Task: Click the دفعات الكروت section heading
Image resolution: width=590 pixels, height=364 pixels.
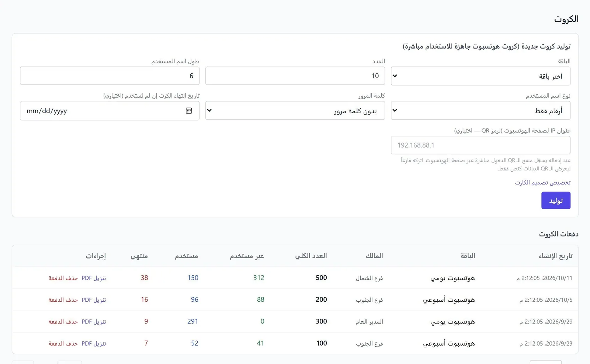Action: (x=559, y=234)
